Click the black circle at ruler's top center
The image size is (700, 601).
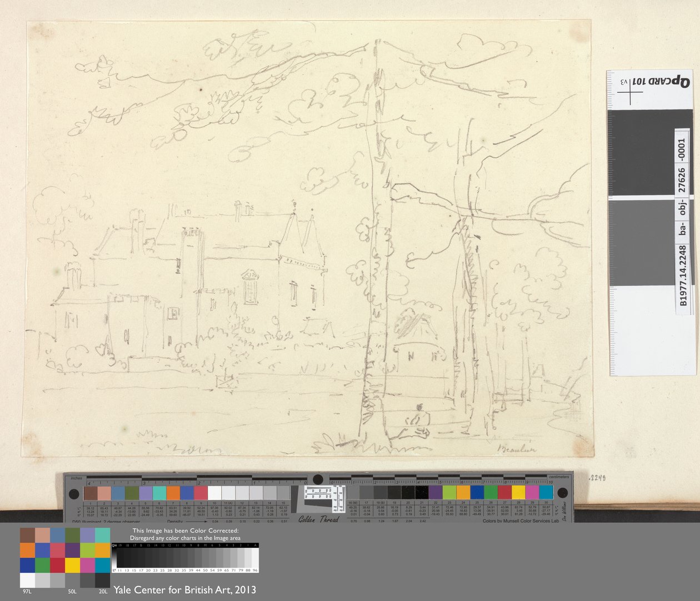(317, 479)
